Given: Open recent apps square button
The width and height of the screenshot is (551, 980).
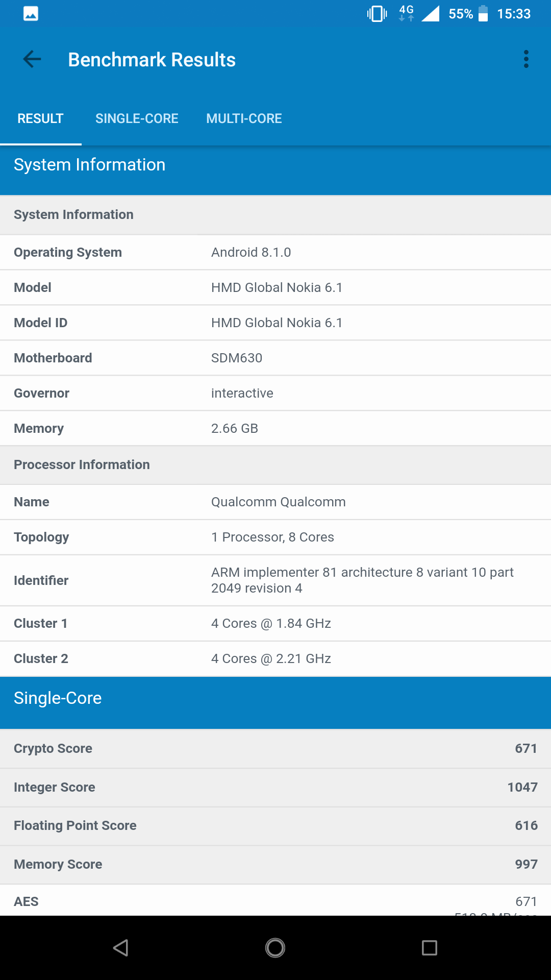Looking at the screenshot, I should 429,948.
